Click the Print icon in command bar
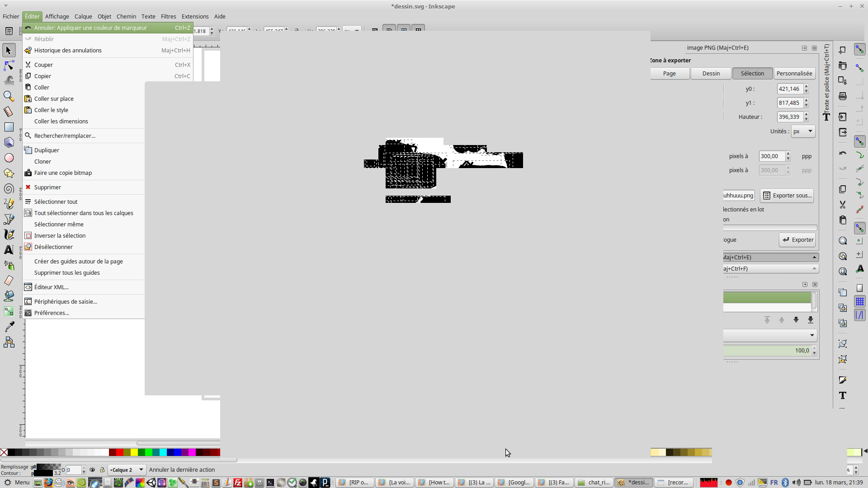 [x=842, y=96]
